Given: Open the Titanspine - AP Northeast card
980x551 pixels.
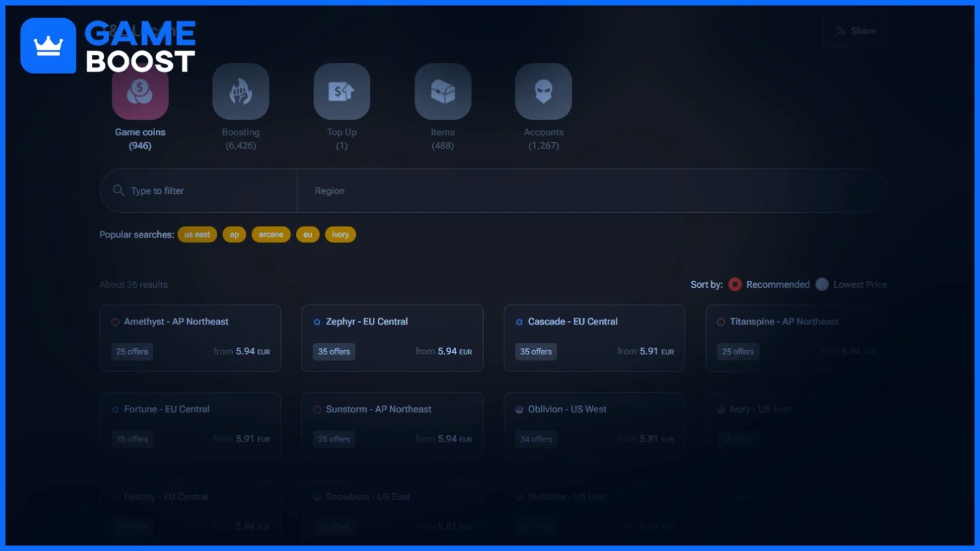Looking at the screenshot, I should (796, 338).
